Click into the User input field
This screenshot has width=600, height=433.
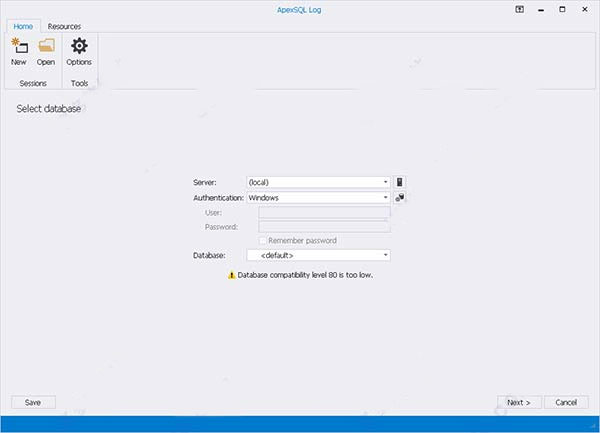[324, 212]
